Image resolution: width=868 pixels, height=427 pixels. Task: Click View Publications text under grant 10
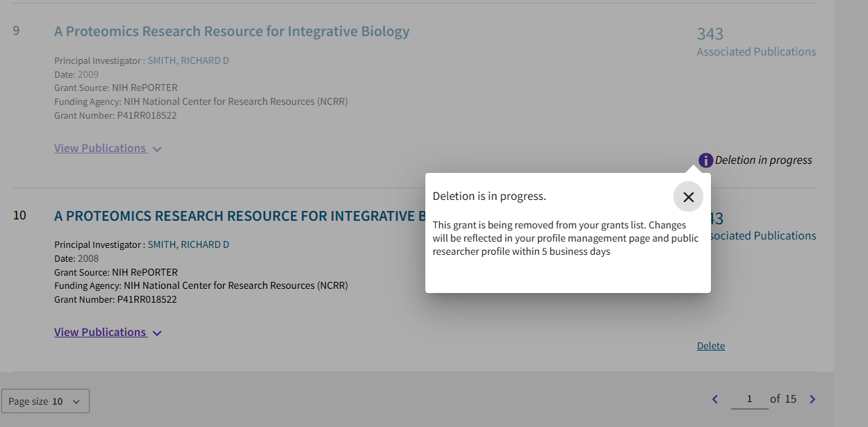(x=100, y=333)
